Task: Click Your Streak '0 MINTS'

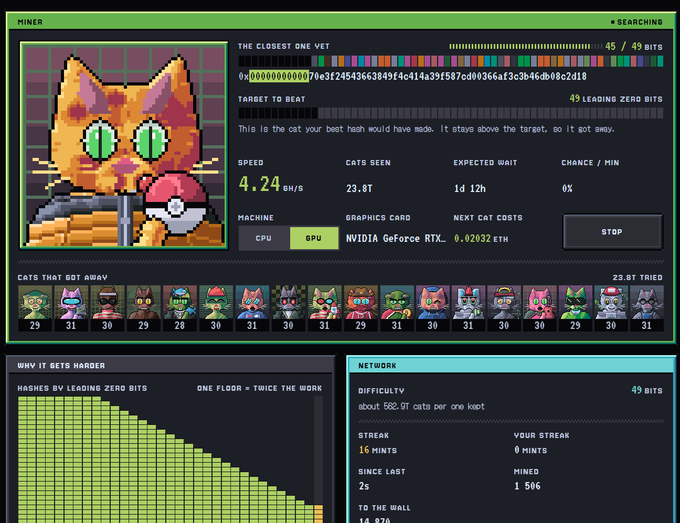Action: tap(530, 450)
